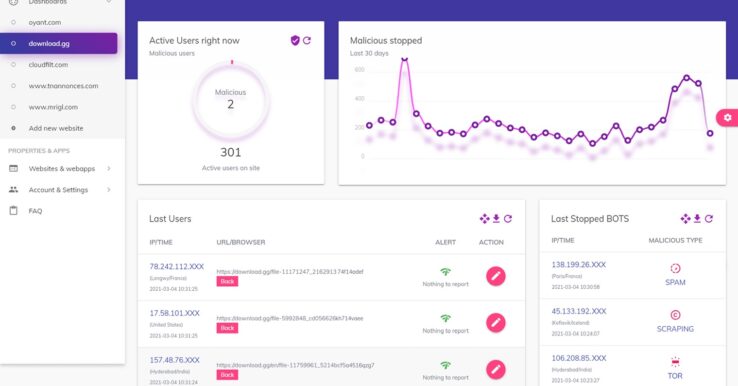
Task: Click the 301 active users count
Action: pos(231,152)
